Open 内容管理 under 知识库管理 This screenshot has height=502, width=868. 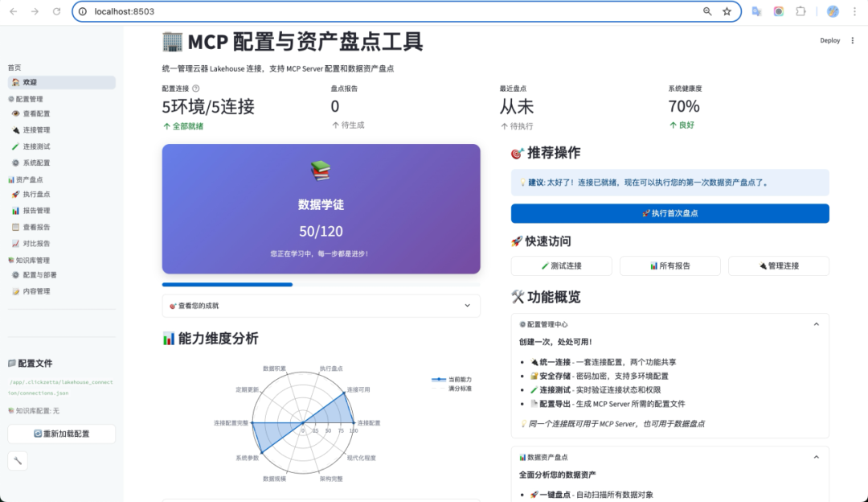[35, 291]
